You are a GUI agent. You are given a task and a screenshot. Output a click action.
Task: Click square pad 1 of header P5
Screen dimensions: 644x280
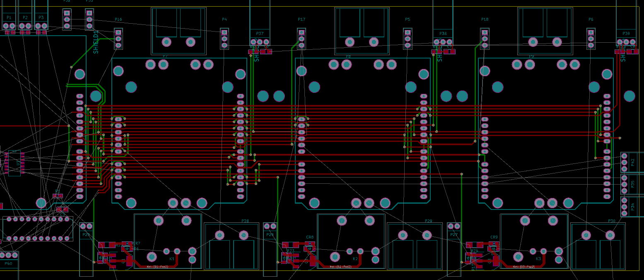point(408,32)
